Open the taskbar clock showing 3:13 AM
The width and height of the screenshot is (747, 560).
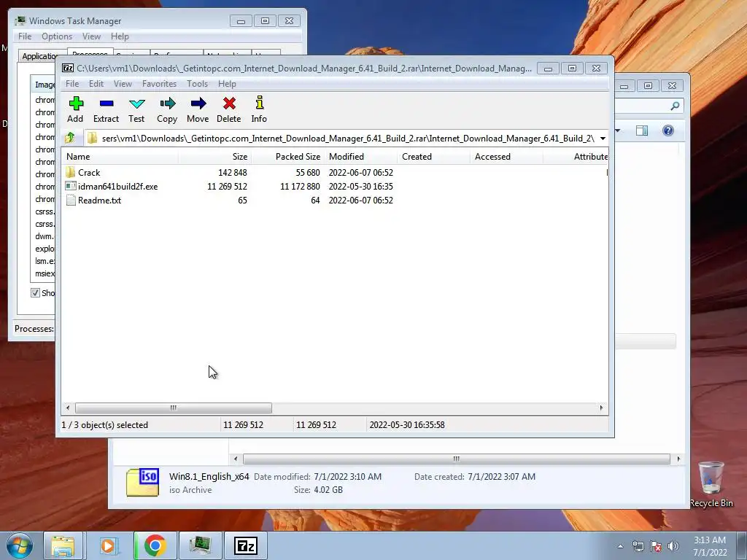click(710, 546)
